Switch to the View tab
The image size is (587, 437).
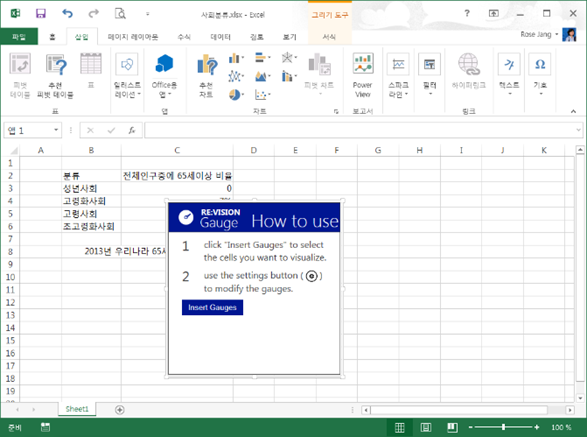(289, 37)
